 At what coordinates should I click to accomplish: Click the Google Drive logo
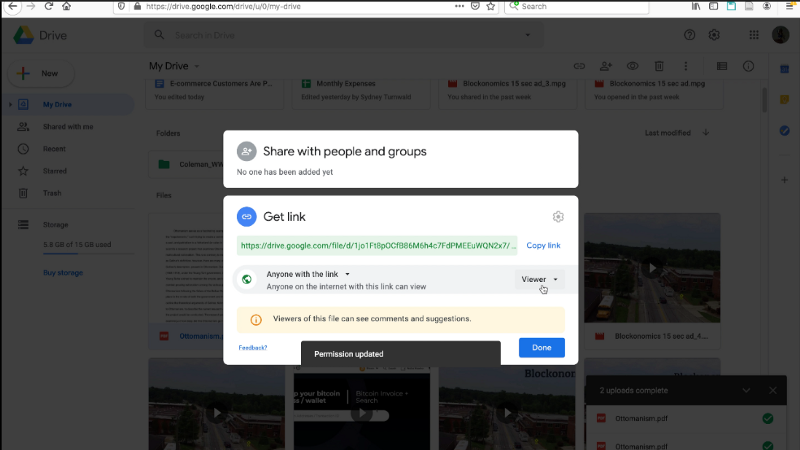[x=23, y=35]
